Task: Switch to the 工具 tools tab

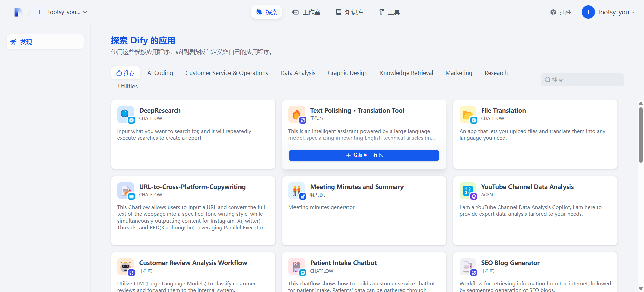Action: (x=389, y=12)
